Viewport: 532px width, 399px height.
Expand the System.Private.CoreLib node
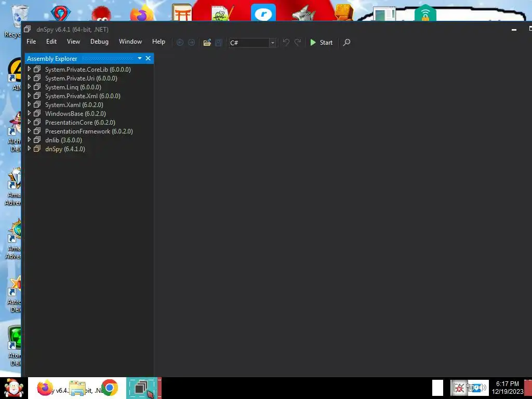29,69
